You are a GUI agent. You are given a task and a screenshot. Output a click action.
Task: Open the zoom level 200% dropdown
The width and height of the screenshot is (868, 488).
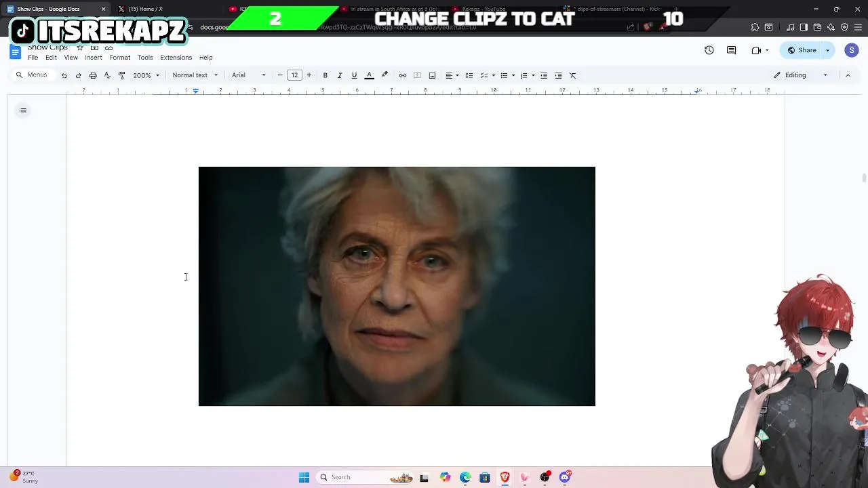click(146, 75)
